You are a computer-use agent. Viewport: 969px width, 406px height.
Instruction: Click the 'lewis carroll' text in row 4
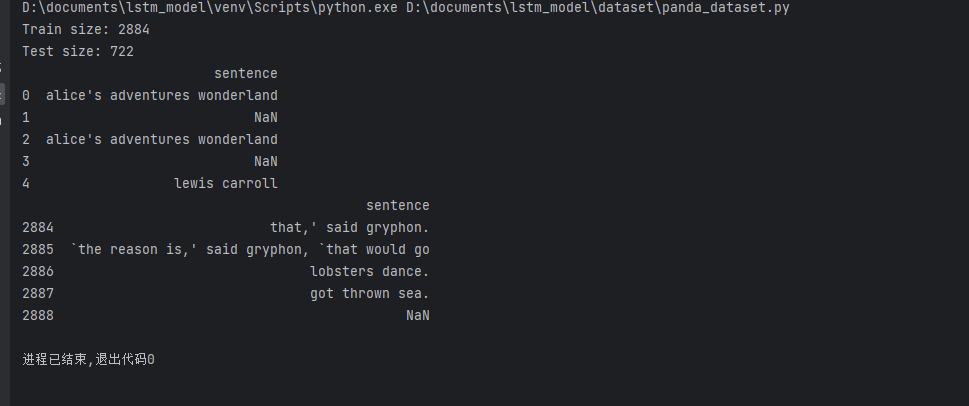click(x=225, y=184)
